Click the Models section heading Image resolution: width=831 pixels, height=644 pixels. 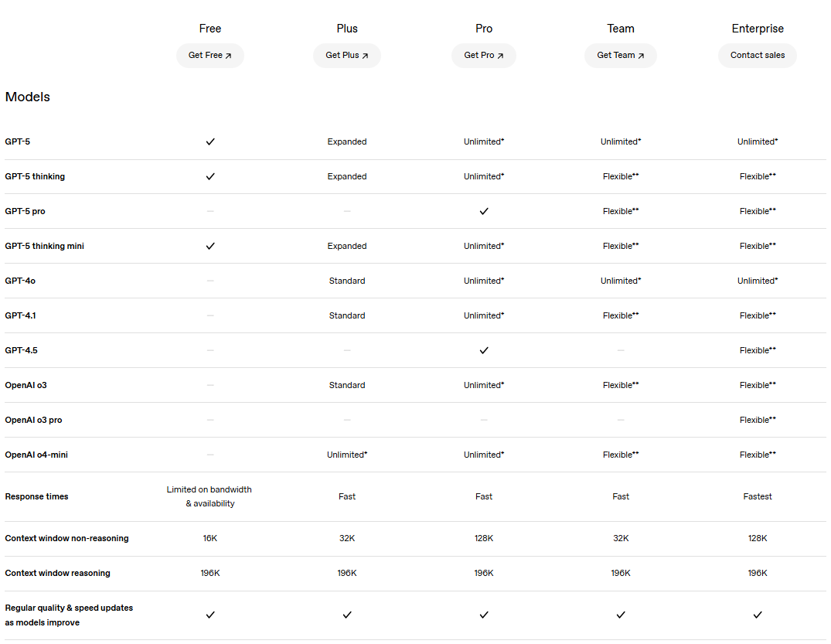pyautogui.click(x=28, y=97)
